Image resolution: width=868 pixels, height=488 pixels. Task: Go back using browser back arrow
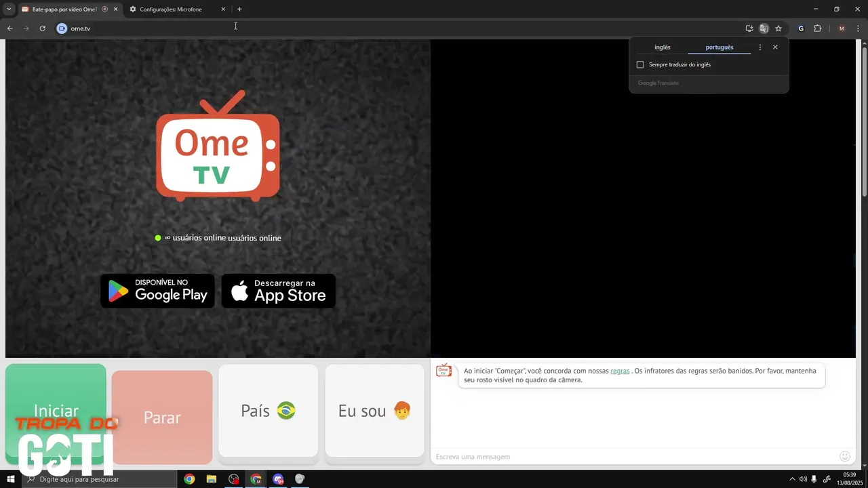(9, 28)
